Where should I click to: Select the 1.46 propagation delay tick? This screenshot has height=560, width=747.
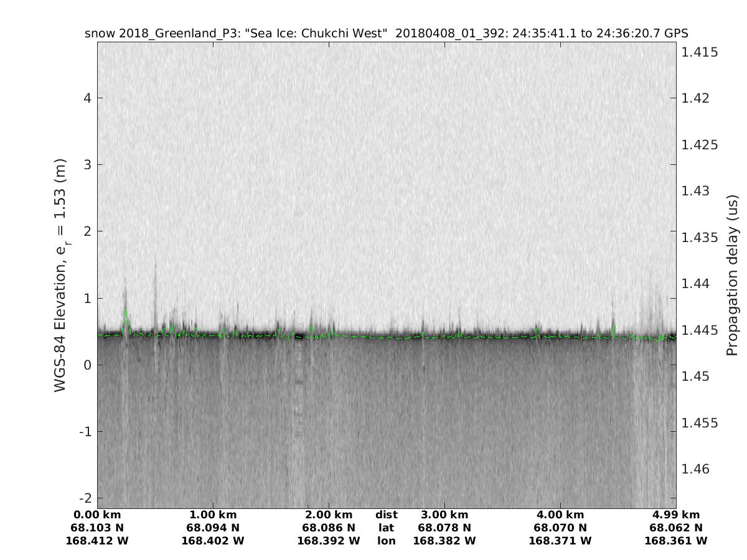[x=697, y=469]
